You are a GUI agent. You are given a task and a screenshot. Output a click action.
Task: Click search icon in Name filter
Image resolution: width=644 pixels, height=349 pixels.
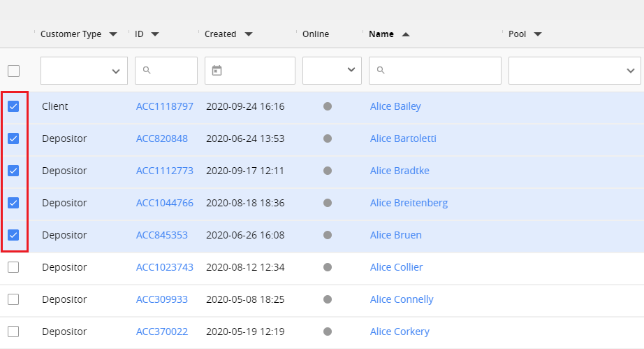pos(381,70)
